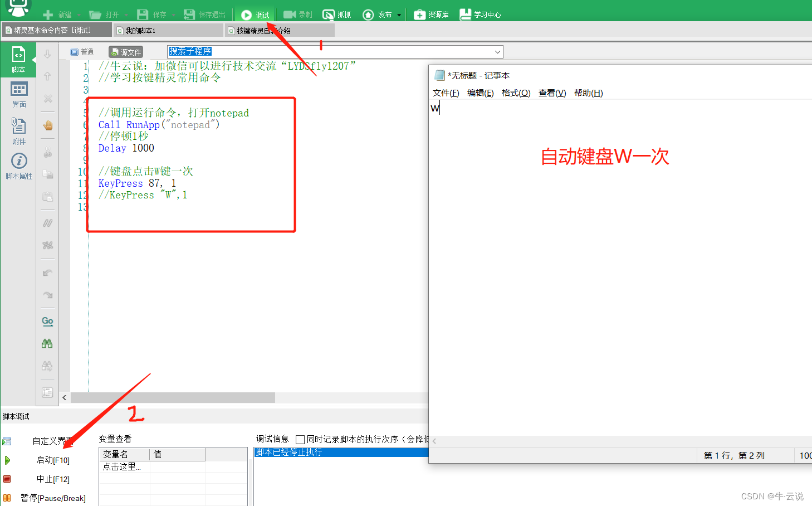Select the 脚本 (Script) sidebar panel
This screenshot has width=812, height=506.
pos(18,60)
